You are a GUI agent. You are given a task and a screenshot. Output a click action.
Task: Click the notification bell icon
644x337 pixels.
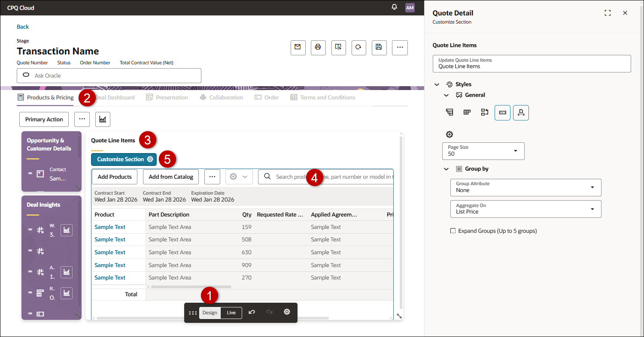pyautogui.click(x=394, y=7)
